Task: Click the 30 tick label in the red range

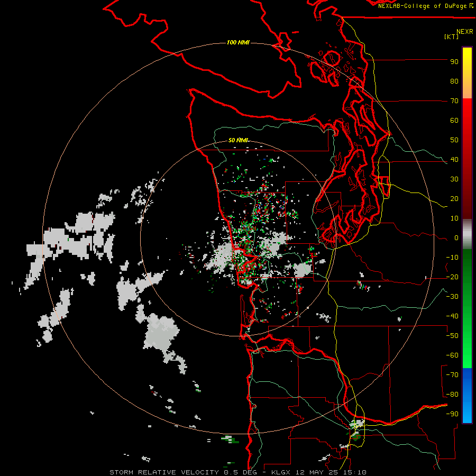Action: click(x=454, y=179)
